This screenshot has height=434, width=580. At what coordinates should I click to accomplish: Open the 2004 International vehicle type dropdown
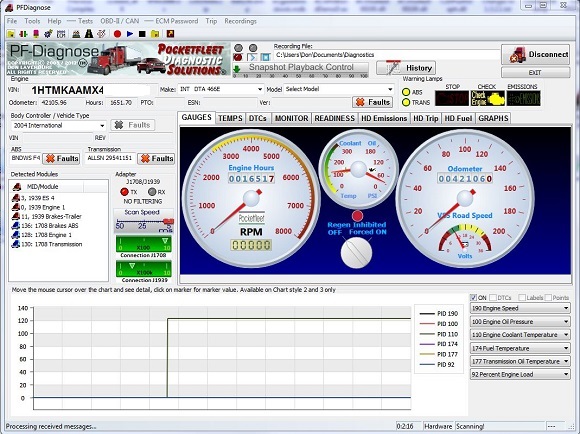(x=58, y=125)
